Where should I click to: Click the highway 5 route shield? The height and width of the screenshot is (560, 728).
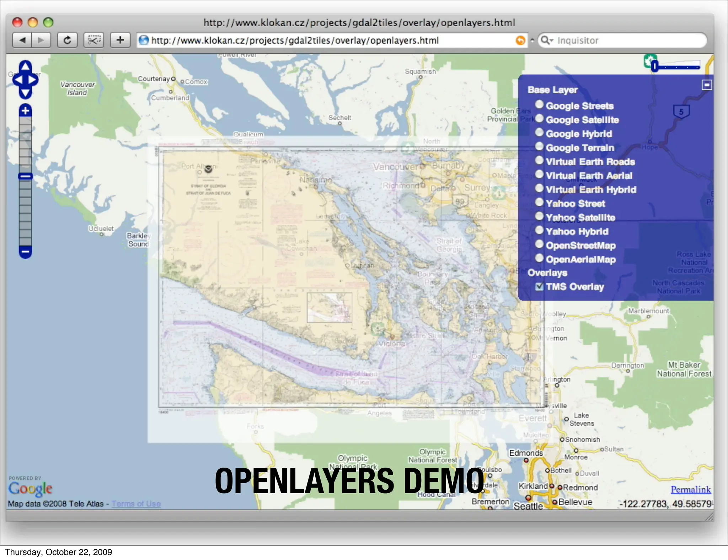(681, 112)
